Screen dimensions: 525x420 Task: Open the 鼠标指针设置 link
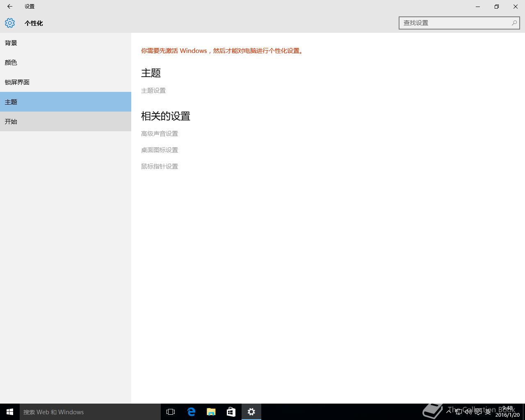tap(160, 167)
